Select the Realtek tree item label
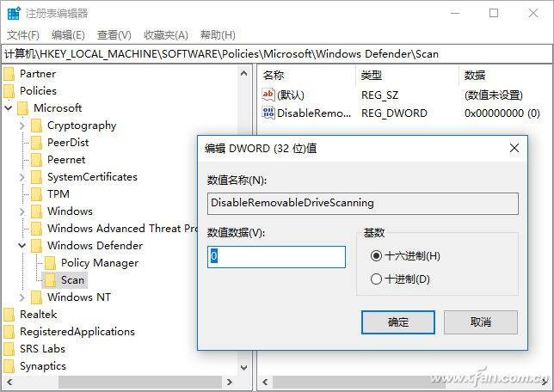Viewport: 554px width, 392px height. [x=38, y=315]
